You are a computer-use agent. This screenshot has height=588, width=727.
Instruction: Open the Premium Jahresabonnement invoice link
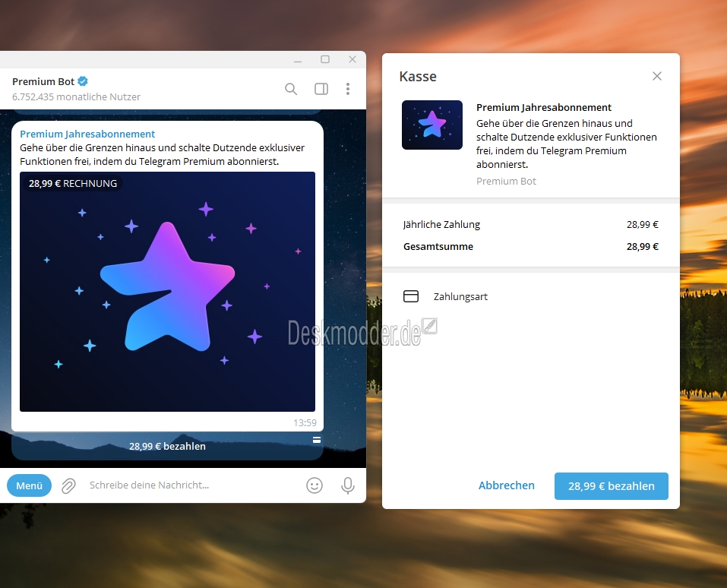87,134
